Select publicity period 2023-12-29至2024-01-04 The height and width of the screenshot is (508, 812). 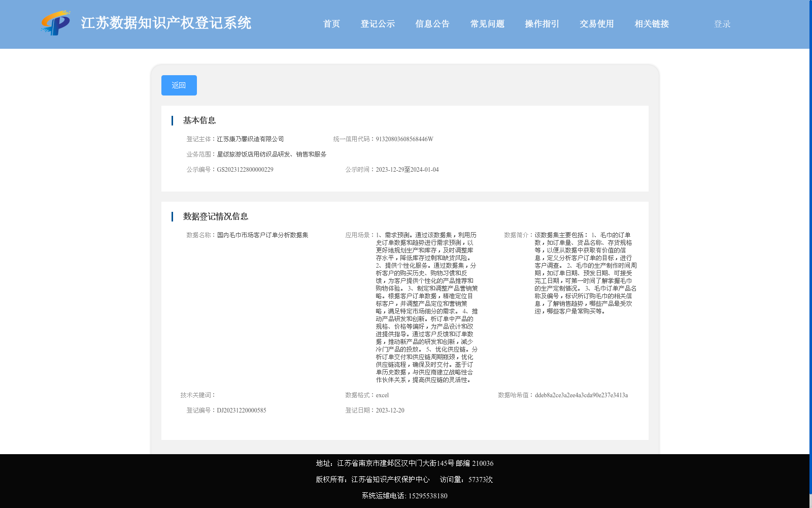[407, 170]
